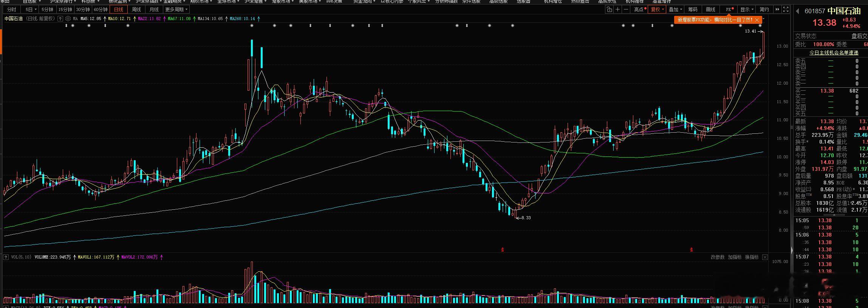The height and width of the screenshot is (308, 868).
Task: Dismiss the orange PK feature tip
Action: pyautogui.click(x=757, y=20)
